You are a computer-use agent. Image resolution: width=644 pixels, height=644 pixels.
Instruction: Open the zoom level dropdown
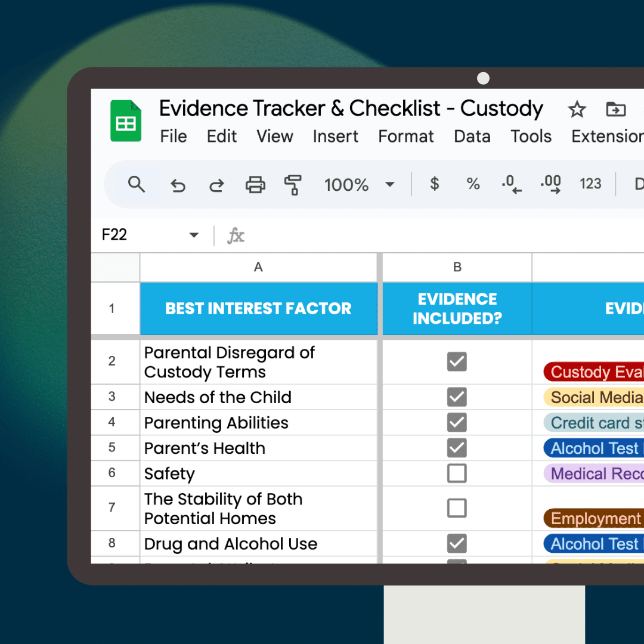389,185
